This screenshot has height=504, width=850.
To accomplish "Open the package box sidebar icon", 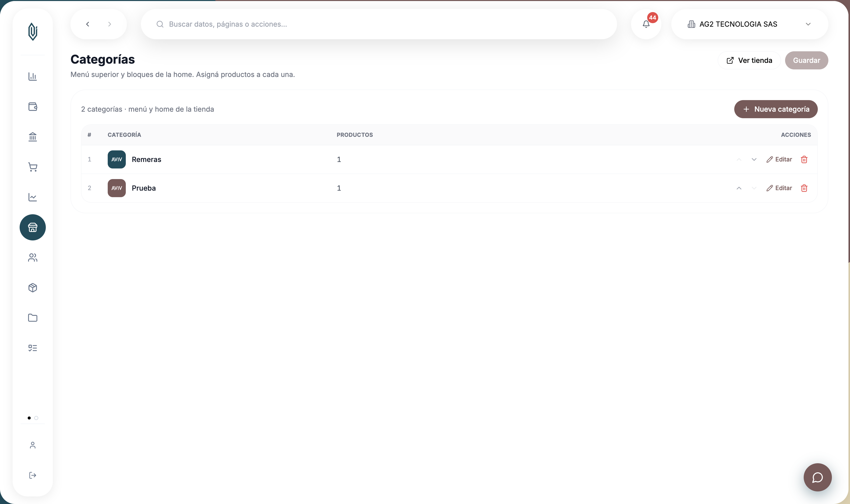I will click(33, 288).
